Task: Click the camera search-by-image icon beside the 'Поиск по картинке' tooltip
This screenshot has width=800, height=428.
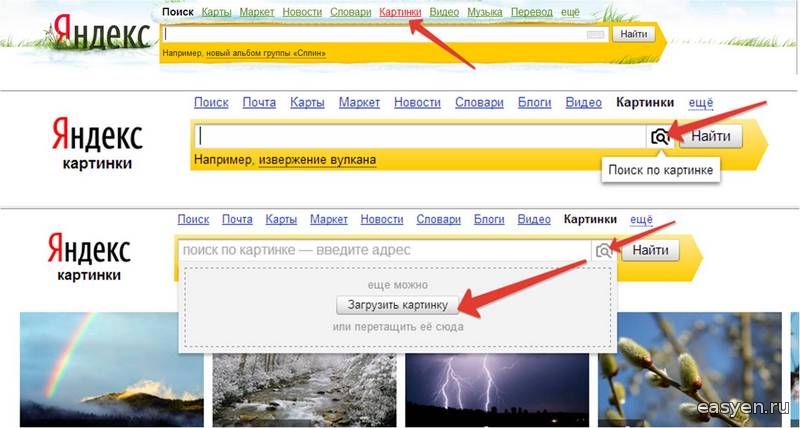Action: [660, 137]
